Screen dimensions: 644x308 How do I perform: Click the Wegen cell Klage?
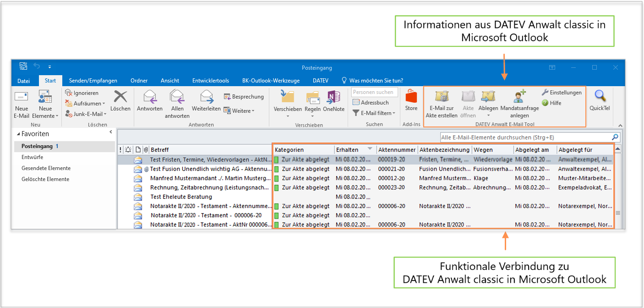click(x=481, y=178)
